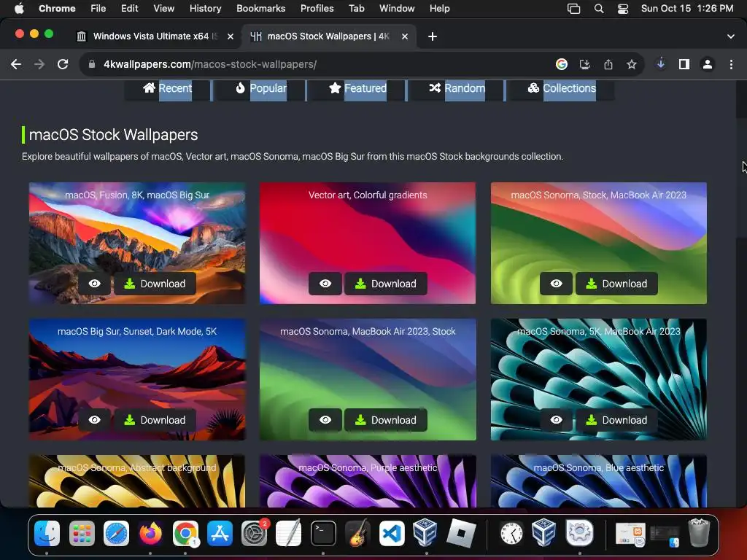Click the eye icon on Vector art wallpaper

(x=325, y=284)
